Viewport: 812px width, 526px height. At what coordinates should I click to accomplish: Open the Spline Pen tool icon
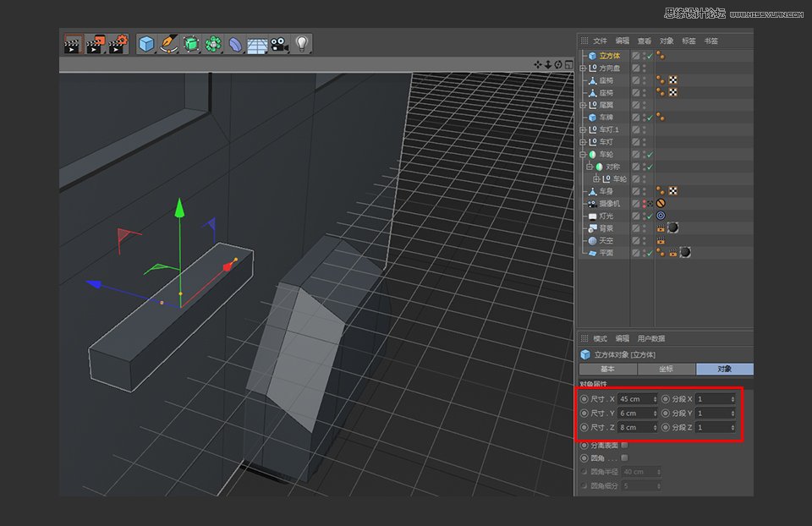167,42
